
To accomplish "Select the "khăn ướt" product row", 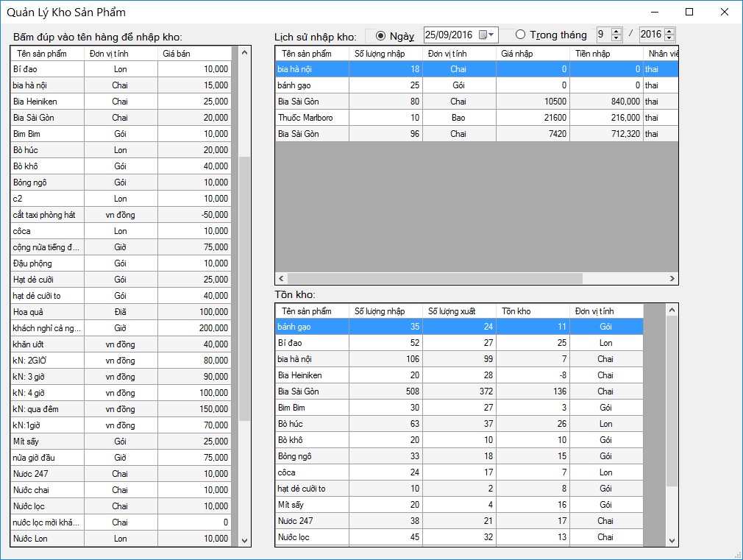I will (x=121, y=344).
